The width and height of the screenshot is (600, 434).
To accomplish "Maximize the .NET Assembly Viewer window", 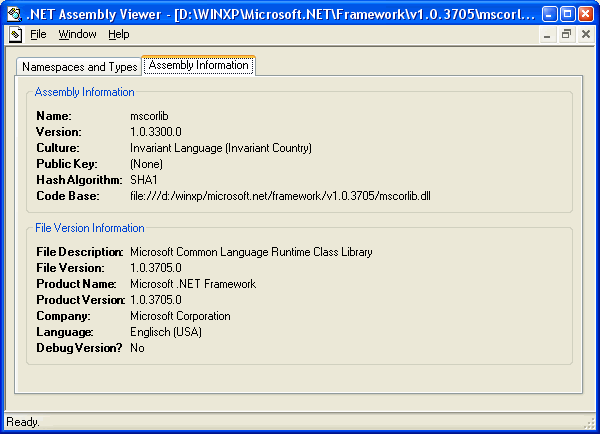I will 567,15.
